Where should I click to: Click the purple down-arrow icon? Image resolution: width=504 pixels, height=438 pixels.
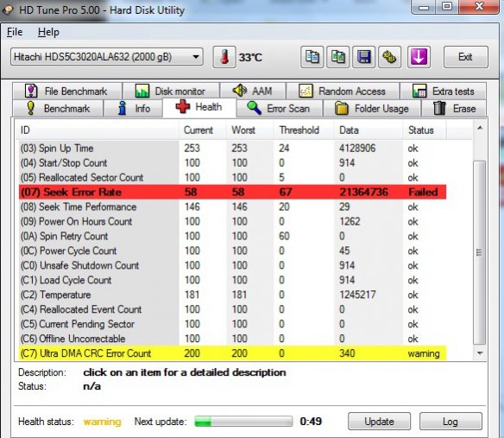pyautogui.click(x=419, y=57)
